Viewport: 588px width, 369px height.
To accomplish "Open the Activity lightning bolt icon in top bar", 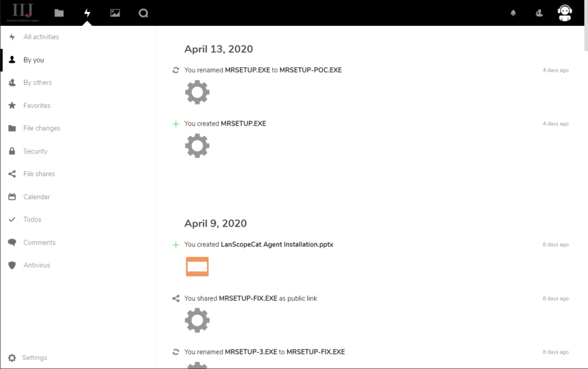I will (87, 13).
